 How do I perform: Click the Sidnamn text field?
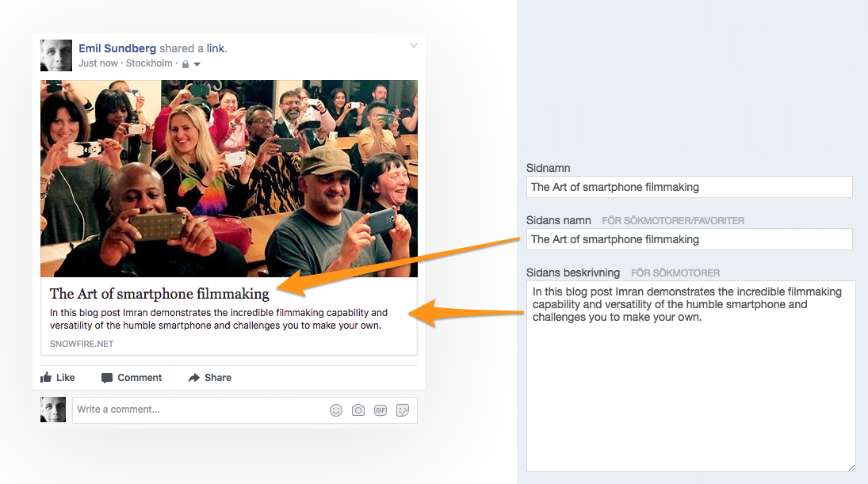tap(689, 187)
